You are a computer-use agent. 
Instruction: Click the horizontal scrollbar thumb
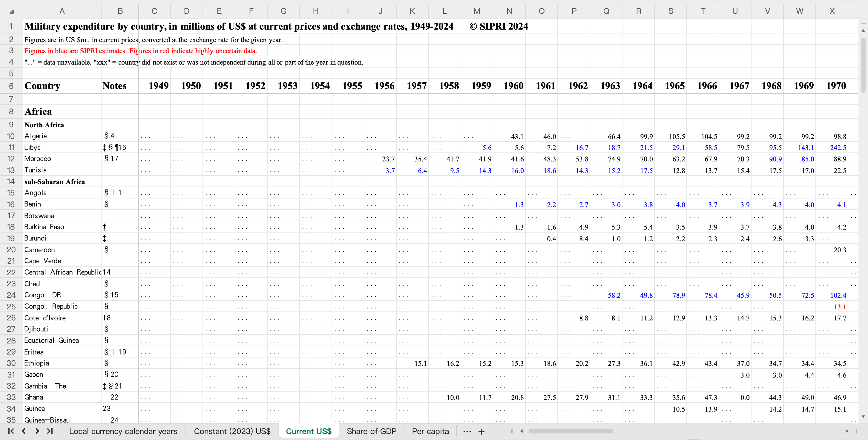[x=571, y=431]
